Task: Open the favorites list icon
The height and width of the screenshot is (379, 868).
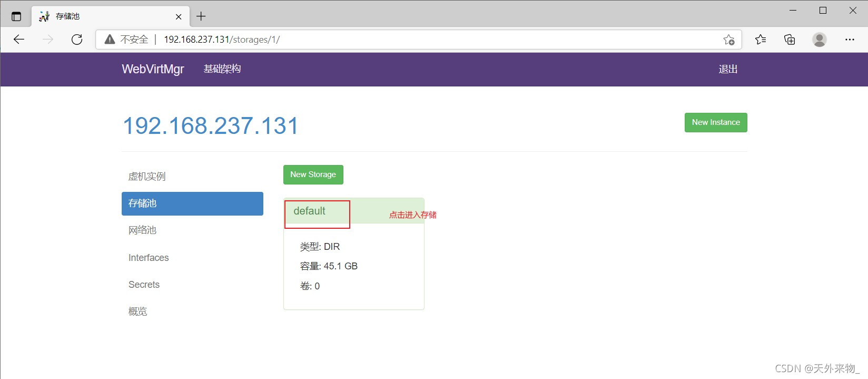Action: click(x=761, y=40)
